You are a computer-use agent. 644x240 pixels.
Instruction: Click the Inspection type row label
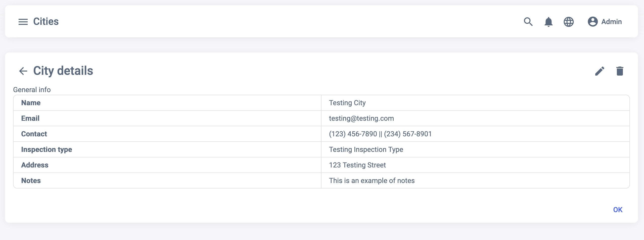pos(47,149)
